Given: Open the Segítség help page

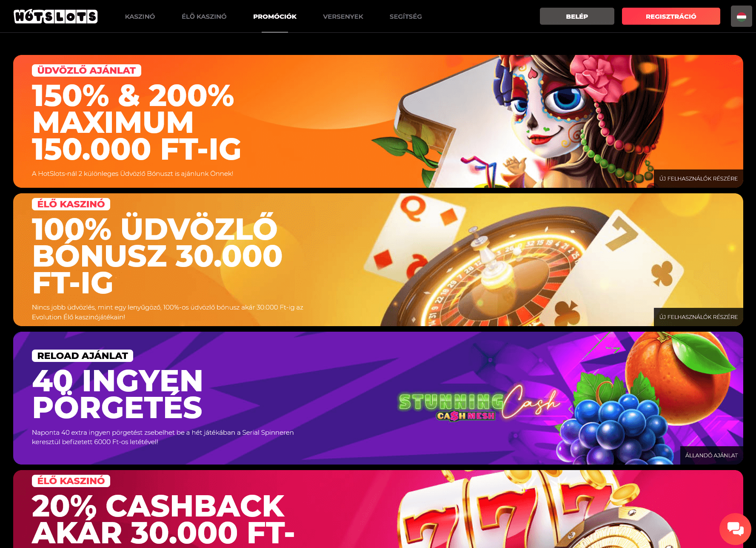Looking at the screenshot, I should point(405,16).
